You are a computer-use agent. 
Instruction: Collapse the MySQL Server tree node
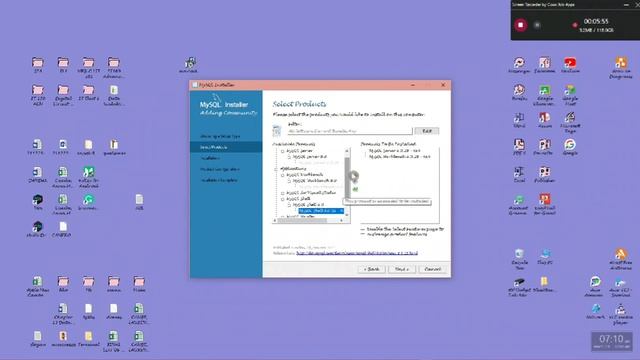(282, 151)
